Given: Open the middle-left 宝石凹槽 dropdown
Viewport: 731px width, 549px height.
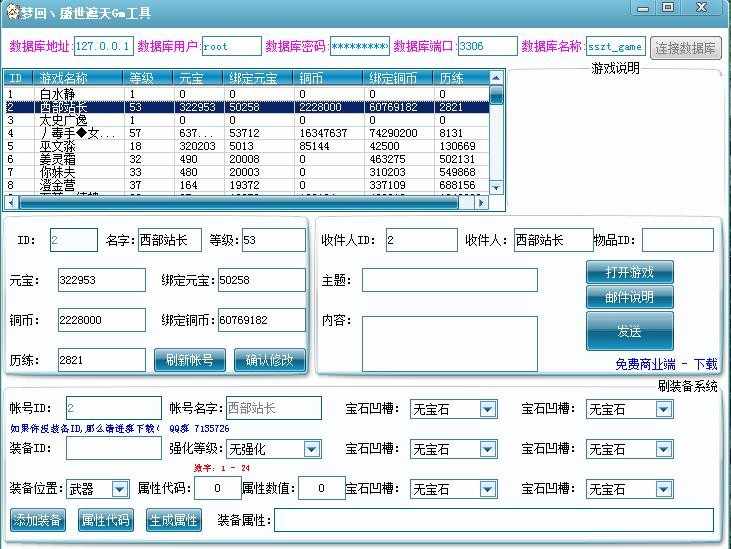Looking at the screenshot, I should (454, 449).
